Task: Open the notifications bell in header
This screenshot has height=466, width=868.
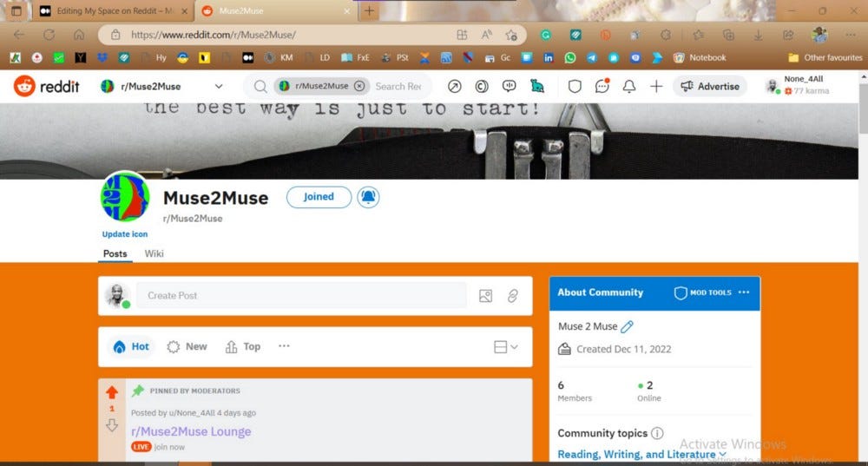Action: pyautogui.click(x=628, y=86)
